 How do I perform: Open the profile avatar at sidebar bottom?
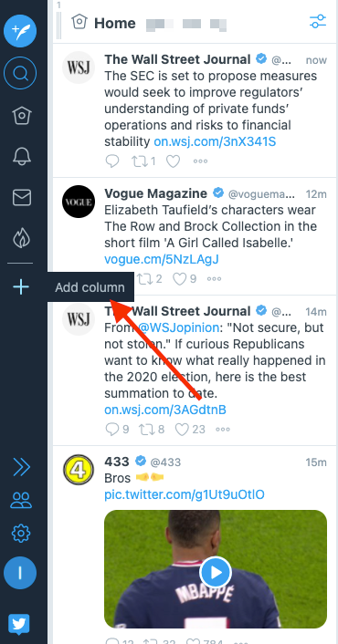tap(20, 573)
